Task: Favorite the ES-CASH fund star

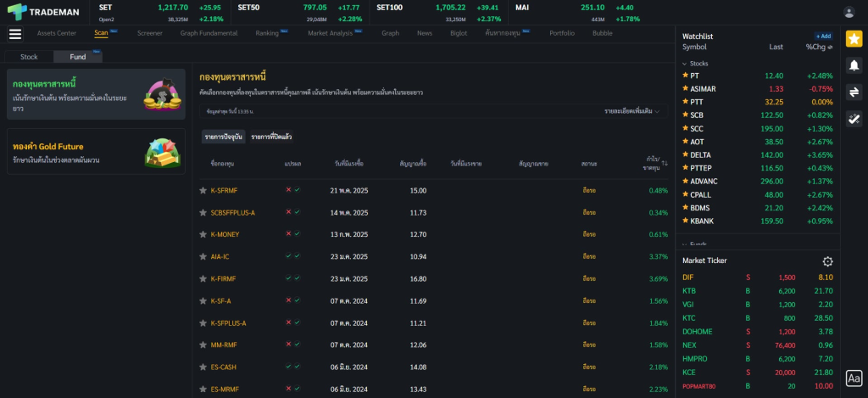Action: (x=203, y=367)
